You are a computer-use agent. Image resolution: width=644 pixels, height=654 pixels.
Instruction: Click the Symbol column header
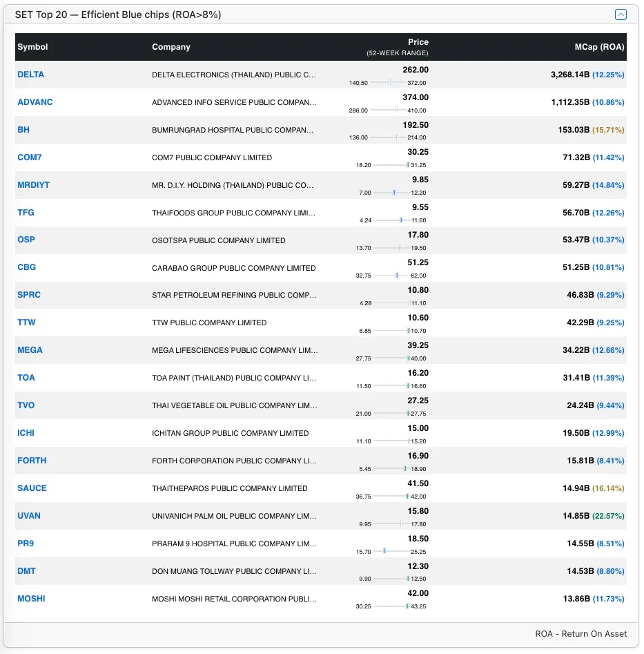[32, 47]
